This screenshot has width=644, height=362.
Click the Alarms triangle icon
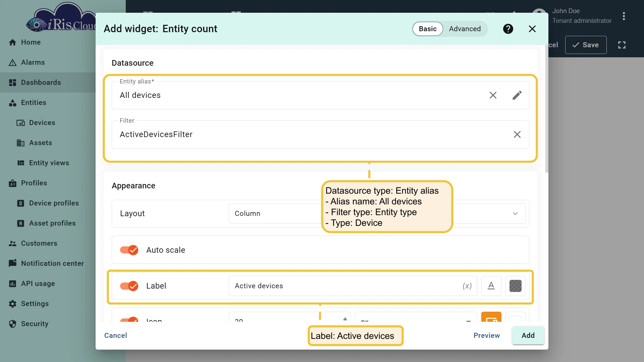click(13, 62)
